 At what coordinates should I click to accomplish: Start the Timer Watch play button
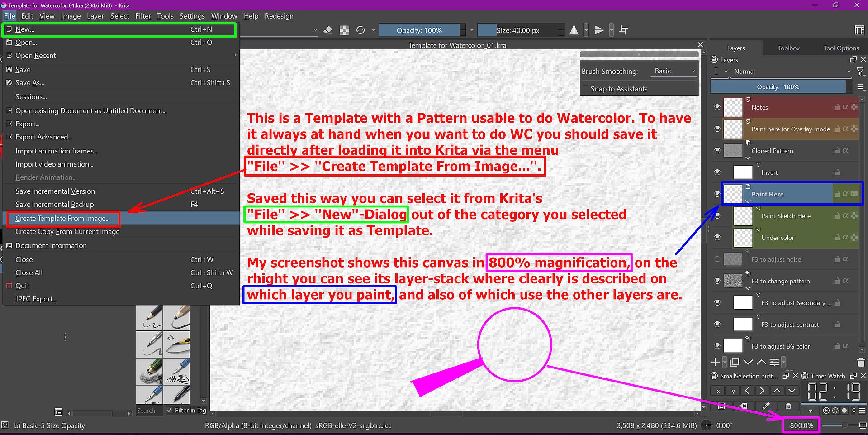pyautogui.click(x=826, y=411)
